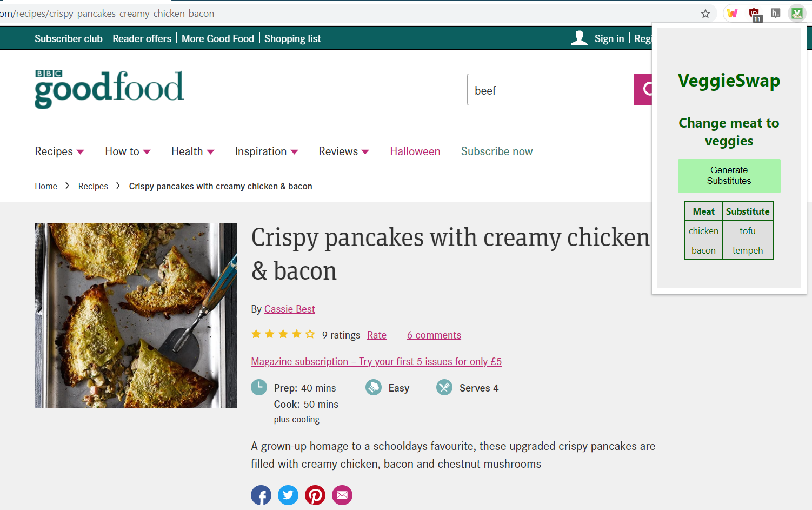Share recipe on Facebook
The height and width of the screenshot is (510, 812).
261,495
